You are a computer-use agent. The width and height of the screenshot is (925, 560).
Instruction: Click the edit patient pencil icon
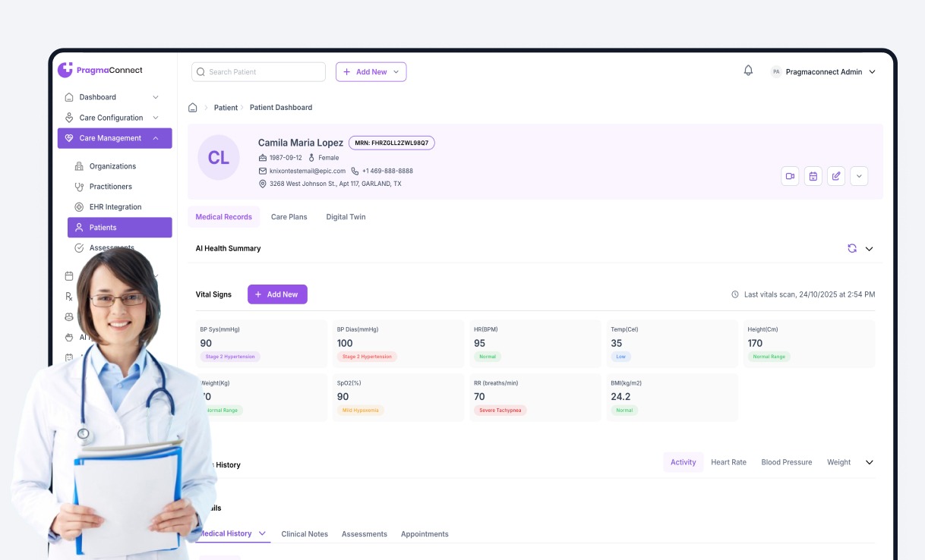pyautogui.click(x=836, y=176)
